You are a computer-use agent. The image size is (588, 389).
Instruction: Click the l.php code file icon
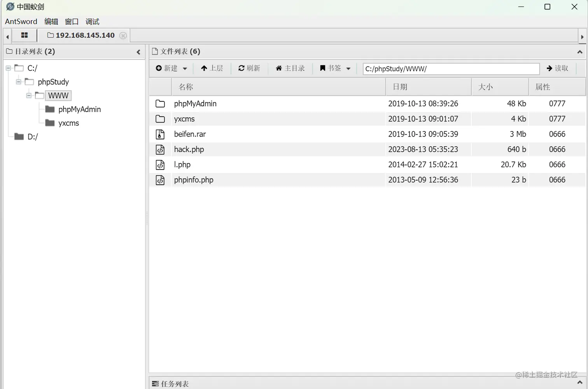(x=160, y=165)
